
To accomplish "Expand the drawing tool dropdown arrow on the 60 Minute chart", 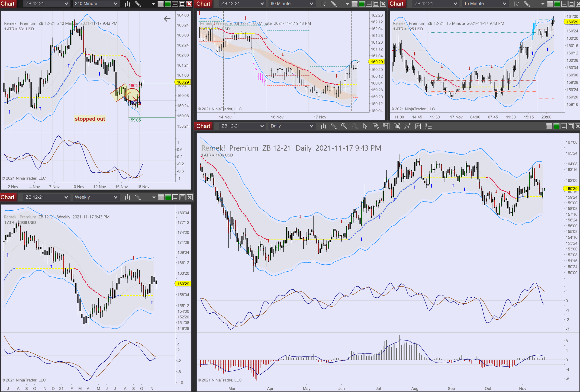I will click(347, 4).
